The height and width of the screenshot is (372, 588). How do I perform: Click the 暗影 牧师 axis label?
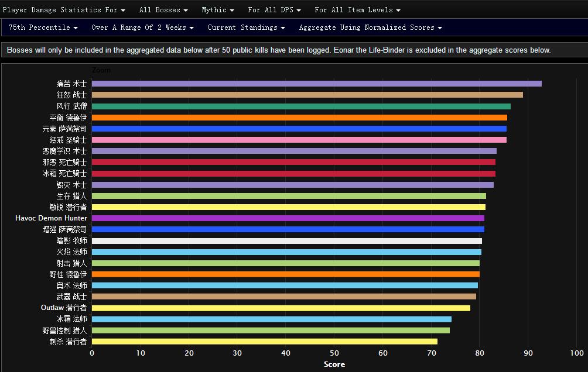tap(71, 240)
